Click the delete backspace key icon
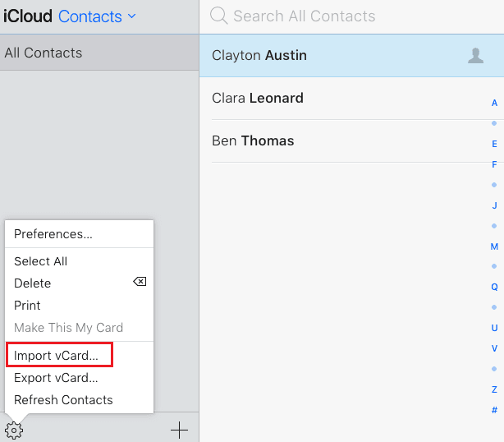 tap(140, 282)
